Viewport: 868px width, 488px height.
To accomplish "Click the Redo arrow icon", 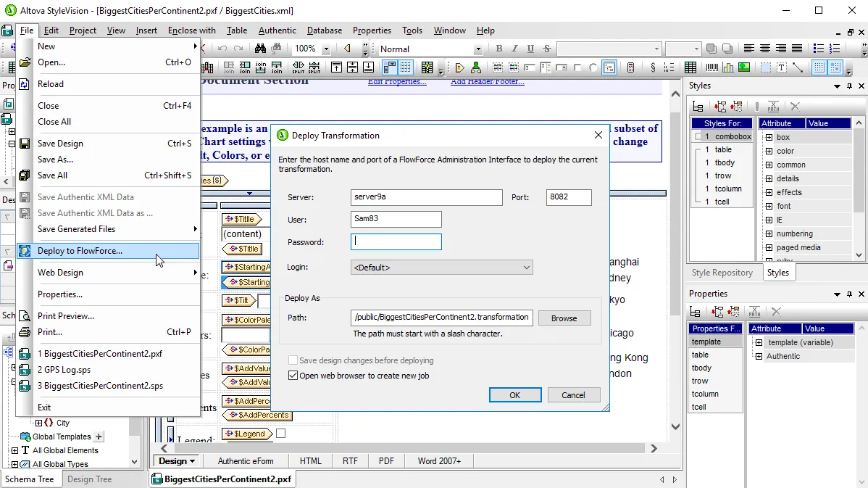I will coord(238,49).
